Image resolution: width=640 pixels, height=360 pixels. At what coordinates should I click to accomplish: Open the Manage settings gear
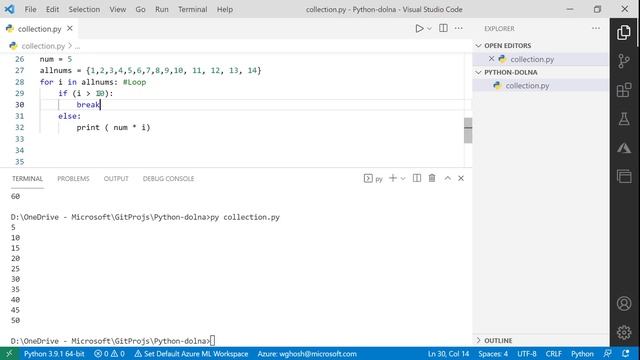click(x=624, y=332)
